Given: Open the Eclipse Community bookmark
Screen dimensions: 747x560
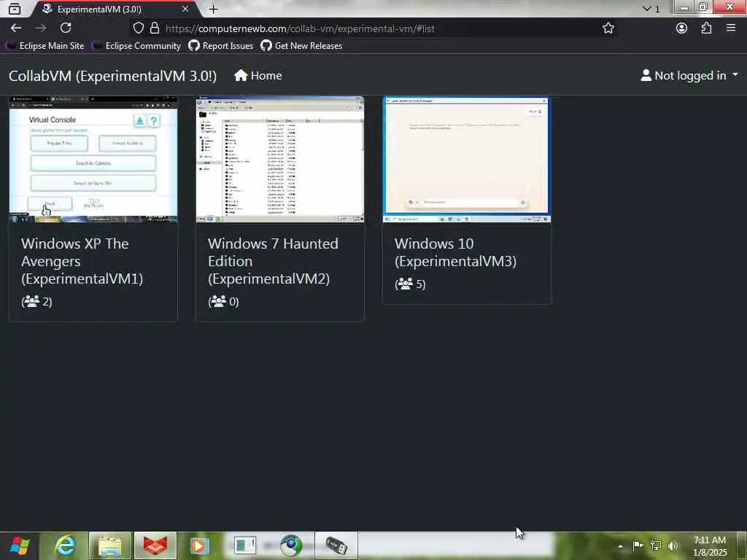Looking at the screenshot, I should point(137,46).
